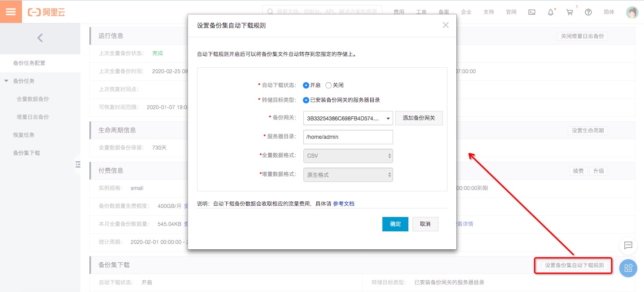Collapse the 备份任务 sidebar group

tap(6, 81)
